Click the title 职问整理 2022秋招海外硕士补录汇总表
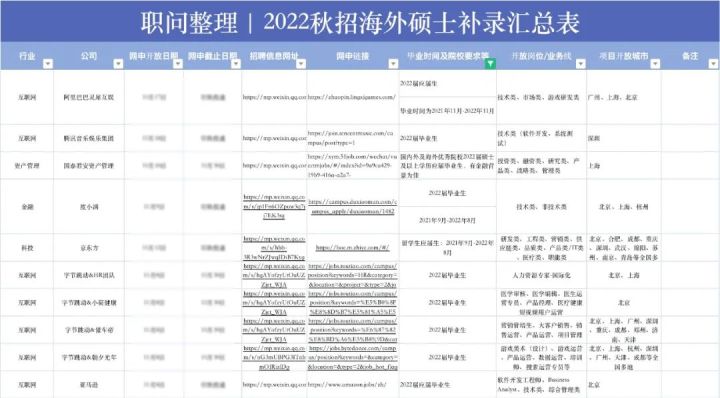The width and height of the screenshot is (720, 398). [360, 22]
